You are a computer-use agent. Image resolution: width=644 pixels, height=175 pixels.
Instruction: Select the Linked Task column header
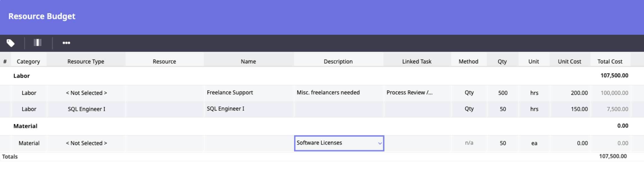(417, 61)
